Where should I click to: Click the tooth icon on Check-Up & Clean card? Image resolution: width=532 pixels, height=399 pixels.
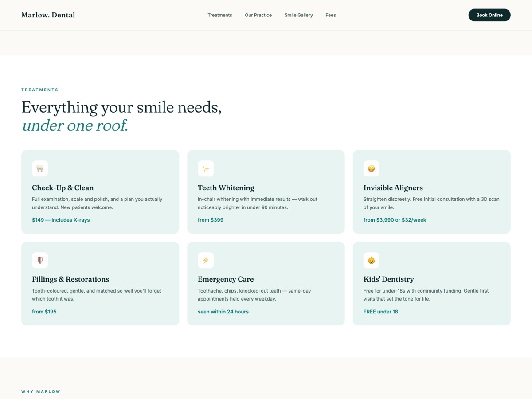[40, 168]
